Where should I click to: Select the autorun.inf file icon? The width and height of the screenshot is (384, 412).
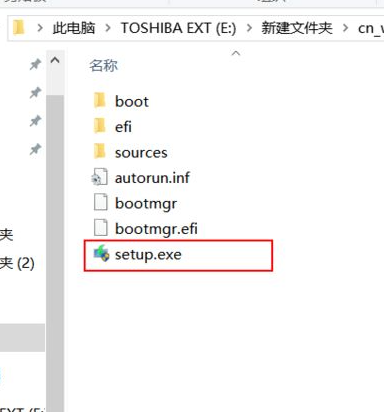99,177
